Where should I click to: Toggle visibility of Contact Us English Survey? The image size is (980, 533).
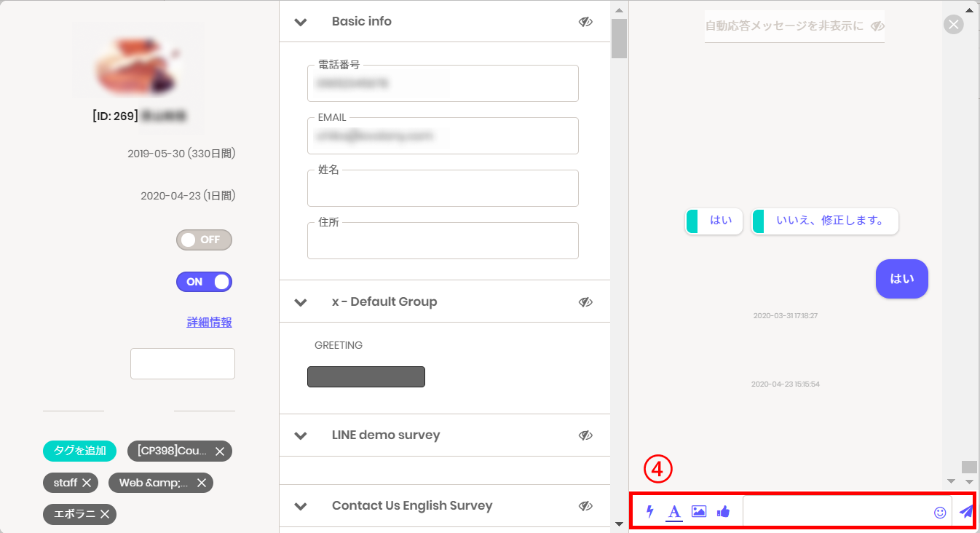[585, 506]
